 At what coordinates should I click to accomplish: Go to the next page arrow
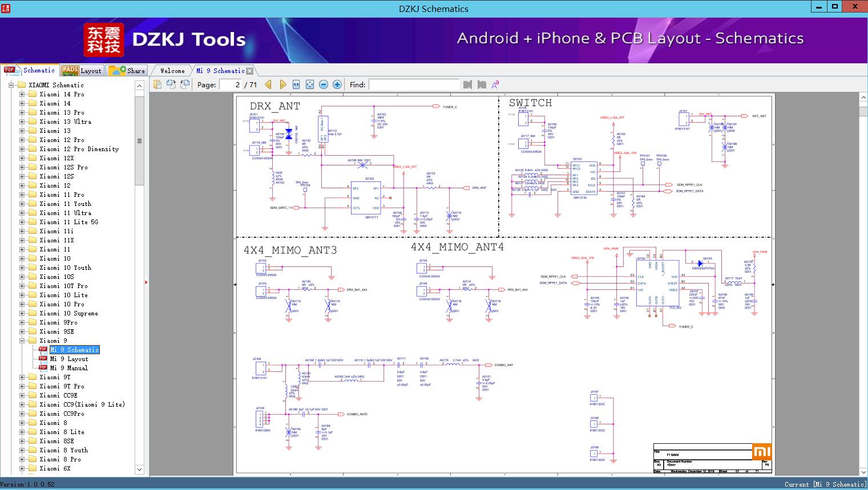tap(282, 84)
